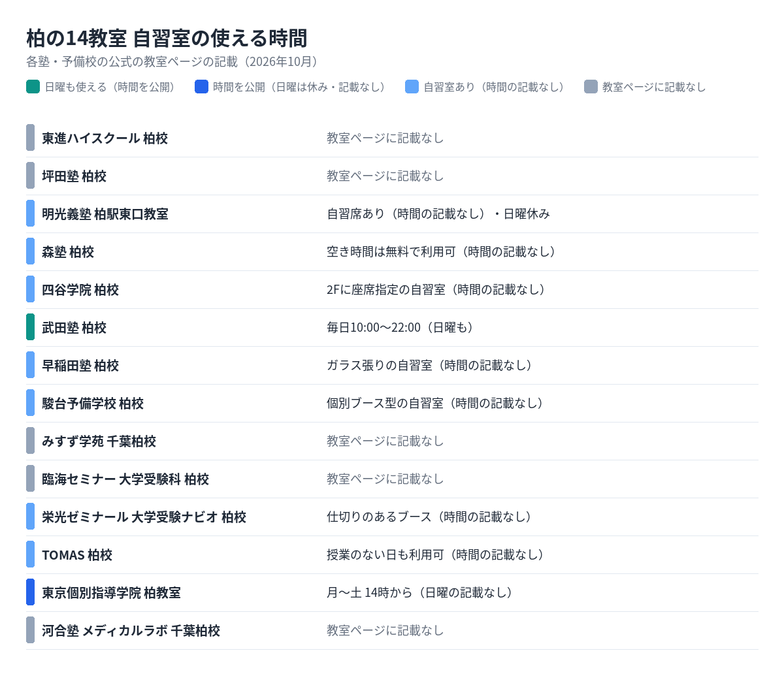784x687 pixels.
Task: Click the text 授業のない日も利用可
Action: pos(385,554)
